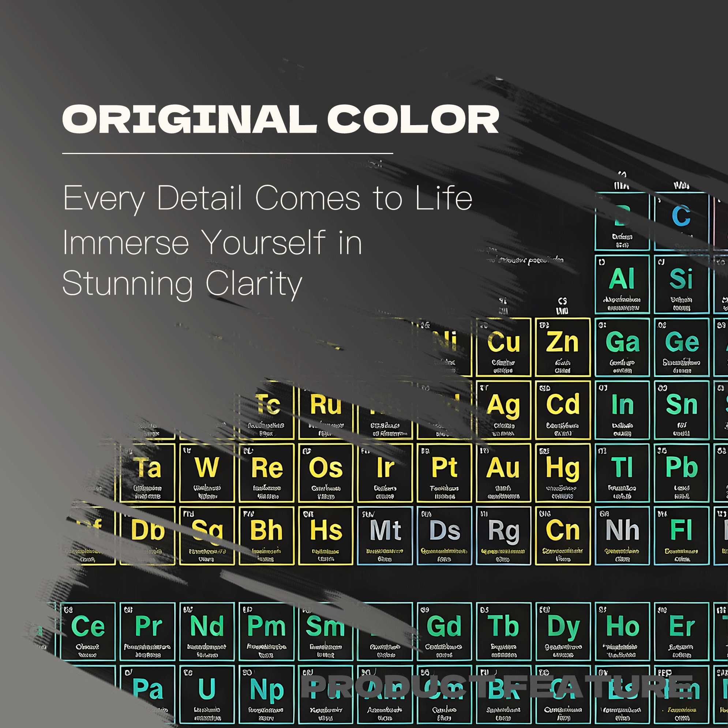Screen dimensions: 728x728
Task: Select the Si element tile
Action: (x=682, y=284)
